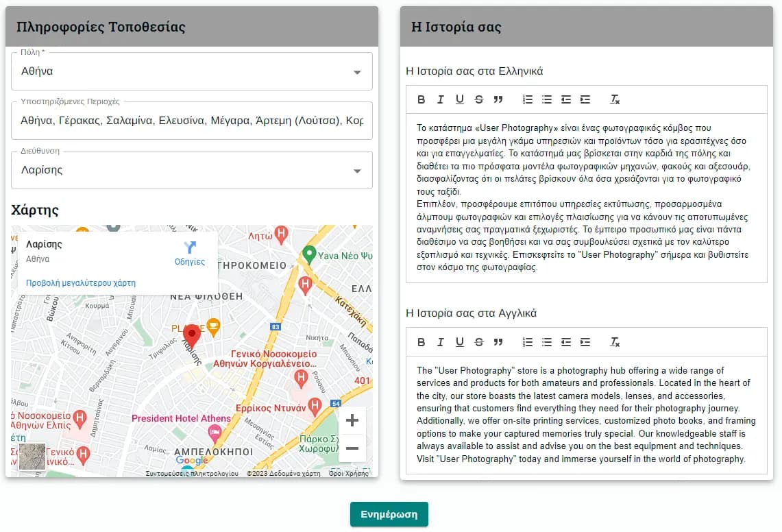
Task: Open Όροι Χρήσης link on map
Action: point(349,473)
